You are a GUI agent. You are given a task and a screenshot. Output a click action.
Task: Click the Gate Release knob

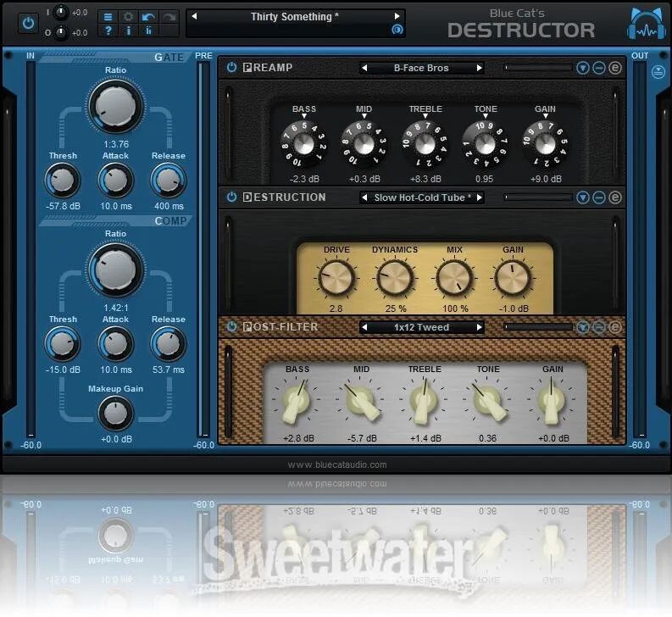pos(169,180)
